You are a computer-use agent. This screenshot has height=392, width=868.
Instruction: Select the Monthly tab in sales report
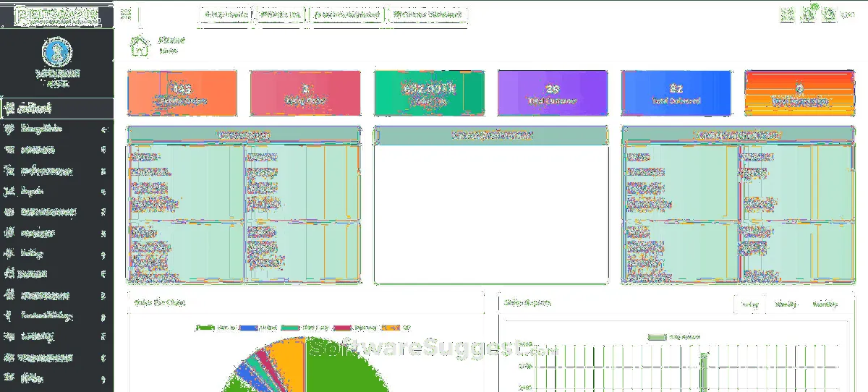click(x=825, y=304)
